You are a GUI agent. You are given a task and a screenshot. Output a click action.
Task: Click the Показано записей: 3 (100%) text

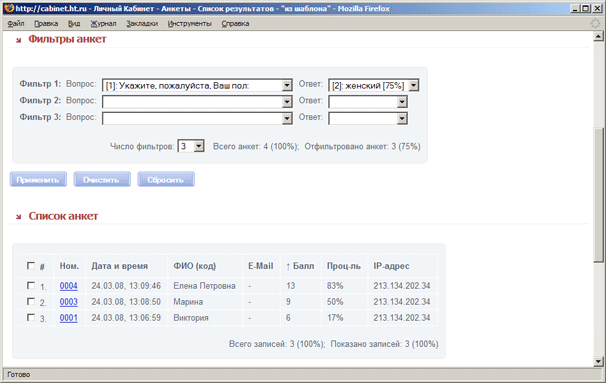coord(384,344)
